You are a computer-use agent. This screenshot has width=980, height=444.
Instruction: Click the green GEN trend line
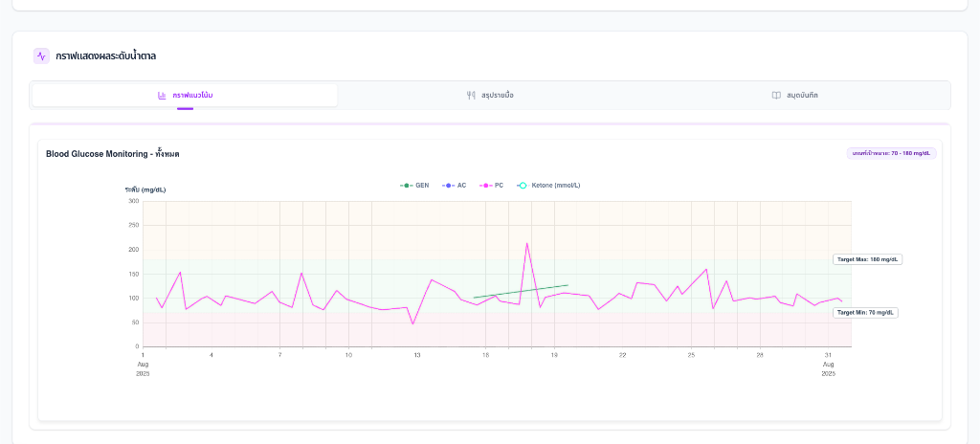pyautogui.click(x=521, y=292)
